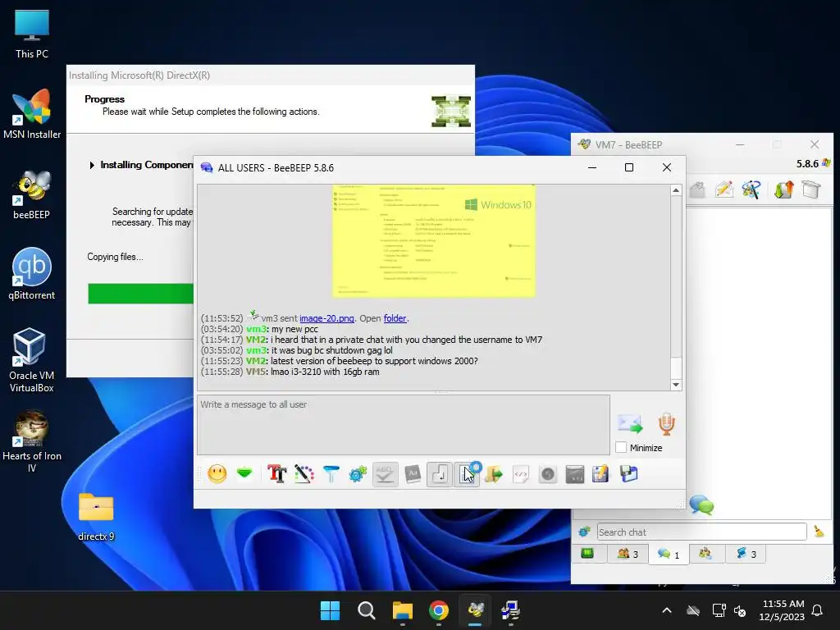This screenshot has width=840, height=630.
Task: Click the Windows flag icon beside 5.8.6
Action: 827,163
